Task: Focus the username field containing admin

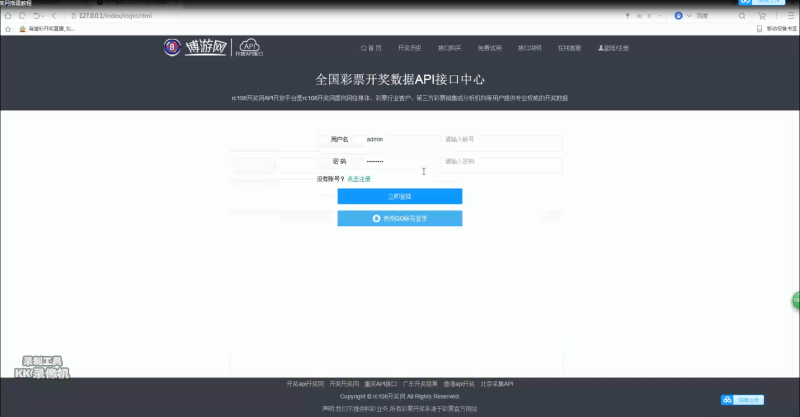Action: [x=400, y=140]
